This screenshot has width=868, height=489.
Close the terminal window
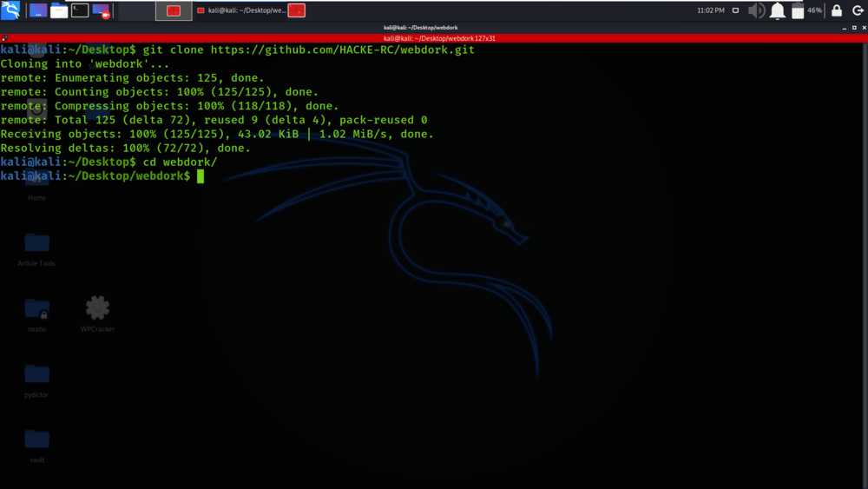coord(865,28)
